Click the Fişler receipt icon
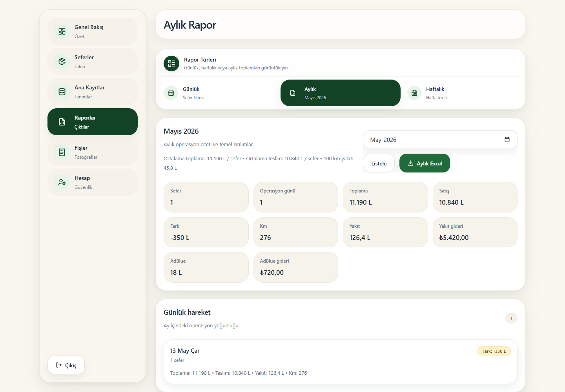Viewport: 565px width, 392px height. tap(62, 152)
